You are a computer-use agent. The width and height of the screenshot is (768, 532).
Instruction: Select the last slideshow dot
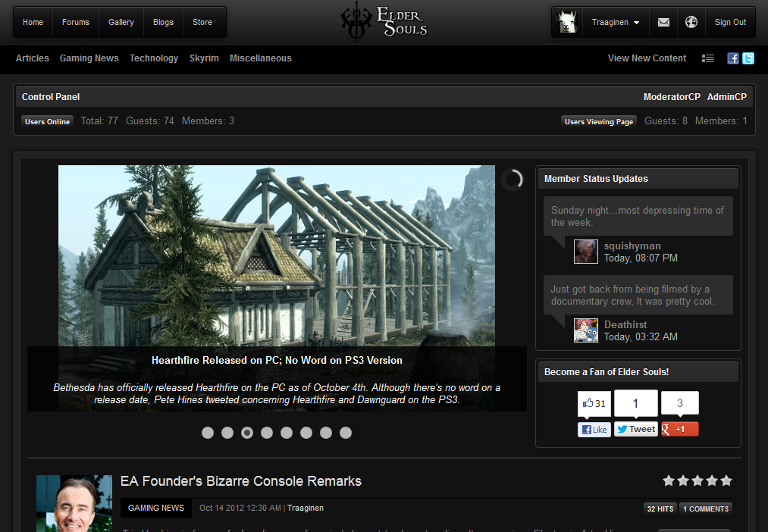[x=346, y=433]
